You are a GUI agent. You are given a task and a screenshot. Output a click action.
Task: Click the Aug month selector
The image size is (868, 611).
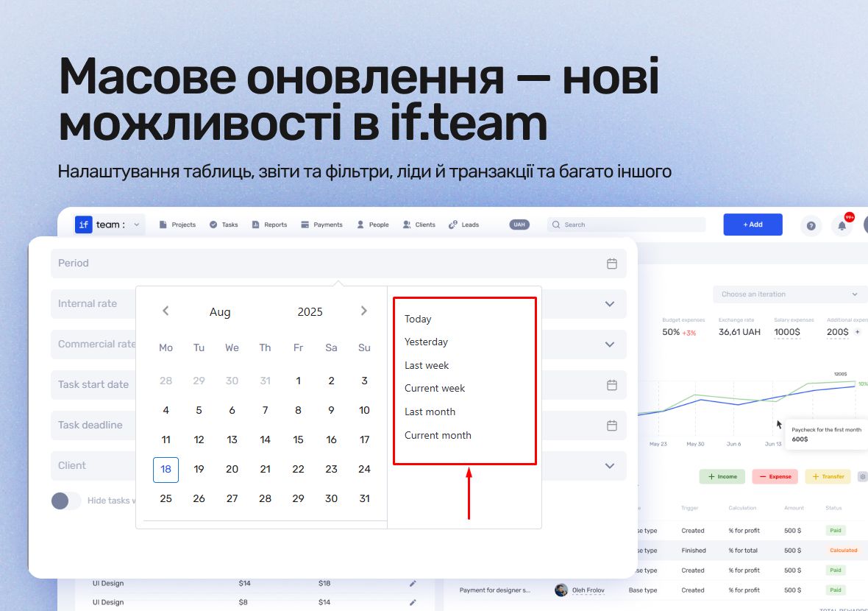coord(220,312)
